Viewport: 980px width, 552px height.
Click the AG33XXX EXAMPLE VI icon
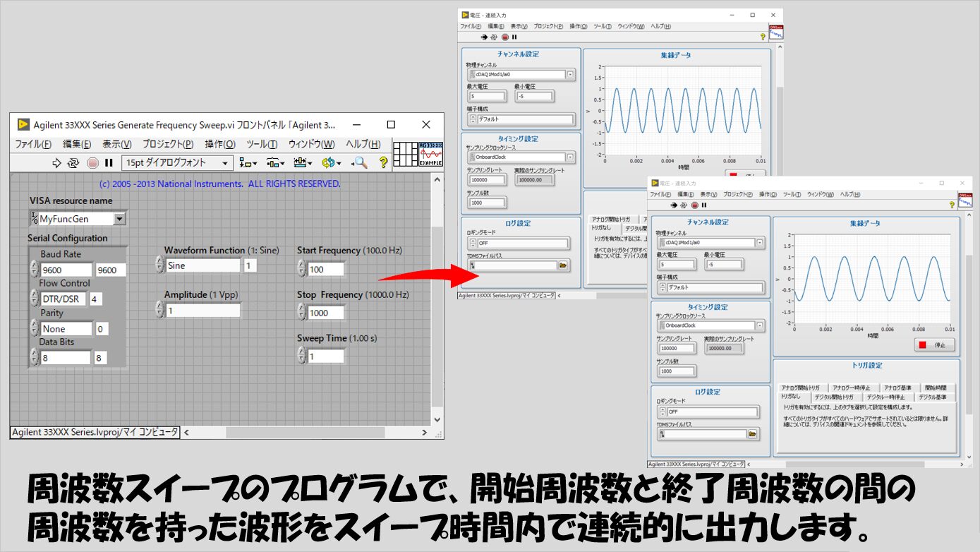point(430,155)
